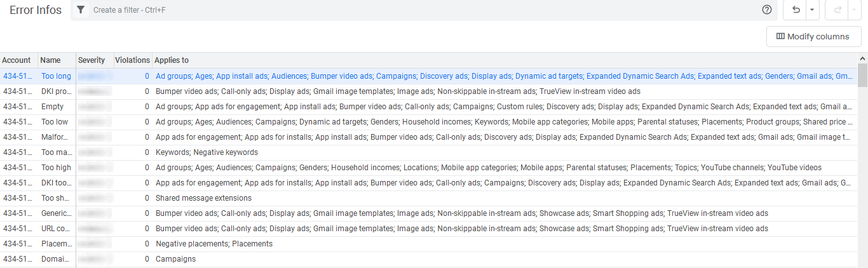This screenshot has width=868, height=268.
Task: Click the vertical scrollbar thumb
Action: [863, 75]
